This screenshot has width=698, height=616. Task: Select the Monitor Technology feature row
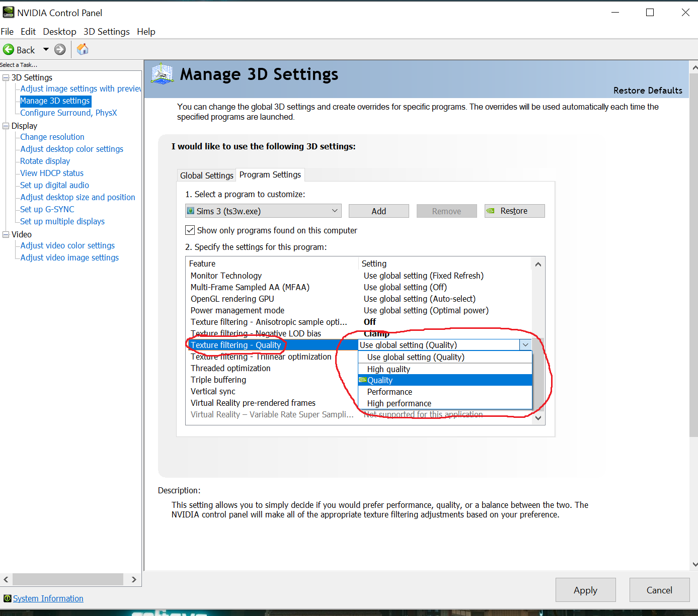359,276
